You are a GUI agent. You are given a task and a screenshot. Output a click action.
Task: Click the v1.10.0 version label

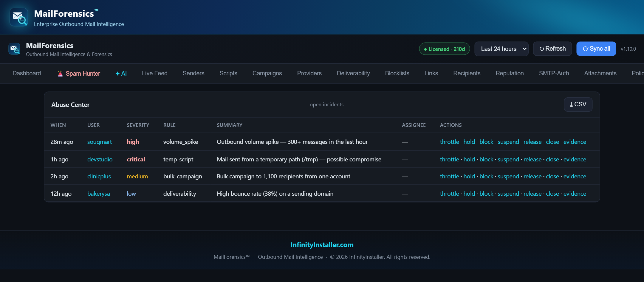(628, 49)
